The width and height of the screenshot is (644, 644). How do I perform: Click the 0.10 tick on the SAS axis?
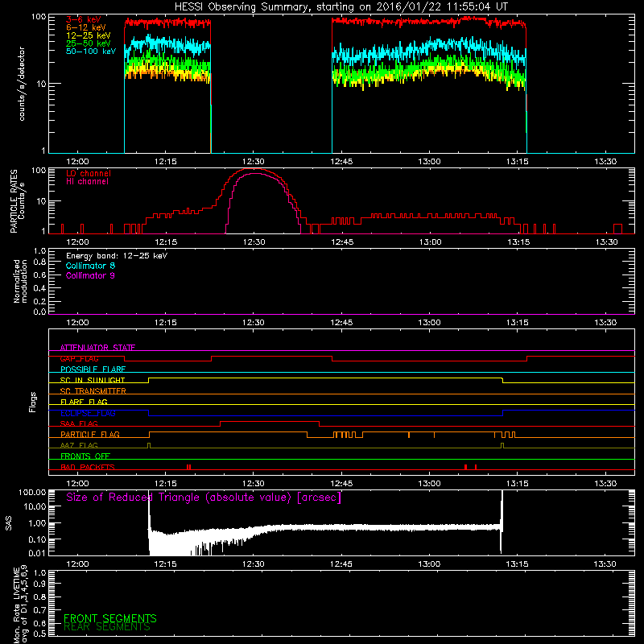pyautogui.click(x=37, y=539)
